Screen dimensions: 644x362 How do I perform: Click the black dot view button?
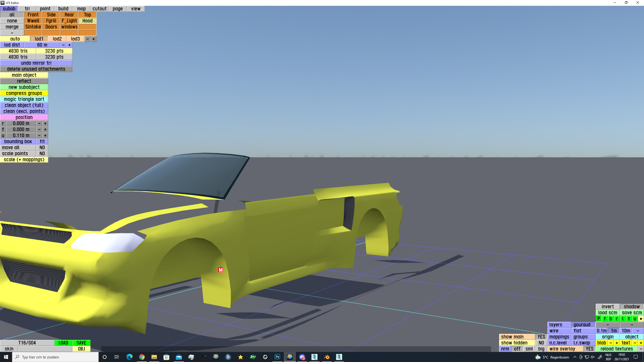641,319
